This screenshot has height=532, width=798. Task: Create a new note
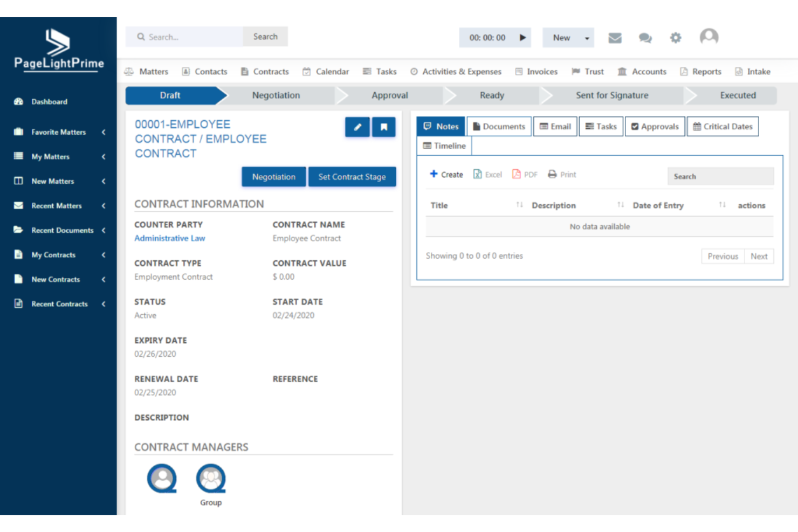click(x=446, y=174)
